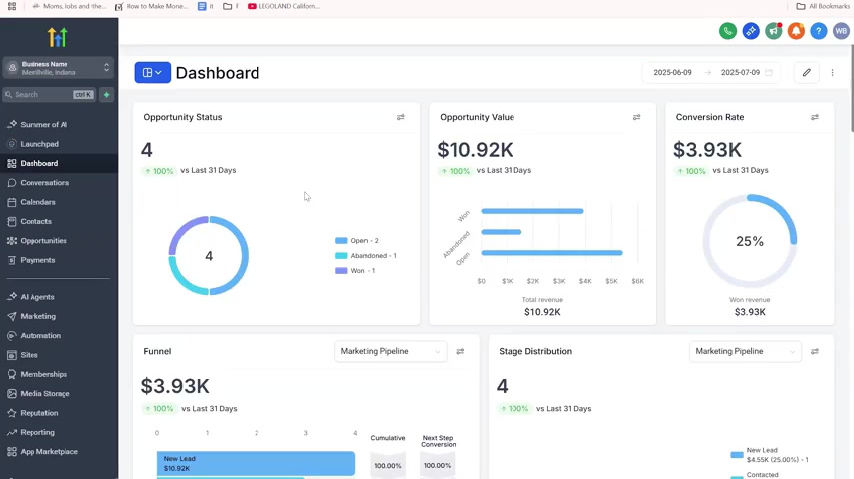Screen dimensions: 854x479
Task: Toggle the Abandoned legend entry
Action: pos(366,256)
